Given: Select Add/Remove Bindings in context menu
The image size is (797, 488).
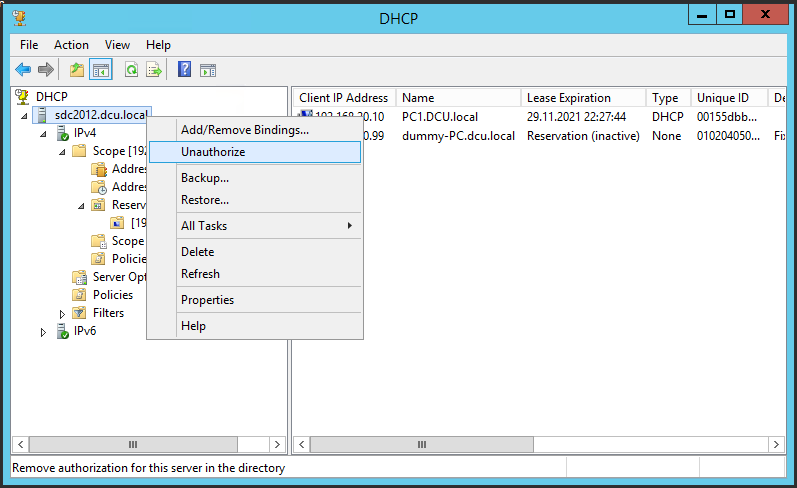Looking at the screenshot, I should click(244, 130).
